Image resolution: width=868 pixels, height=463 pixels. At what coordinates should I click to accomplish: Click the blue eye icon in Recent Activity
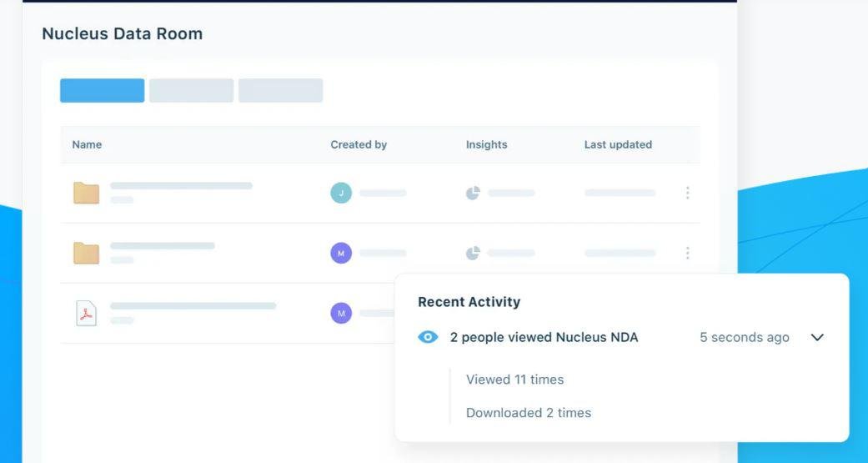[428, 337]
